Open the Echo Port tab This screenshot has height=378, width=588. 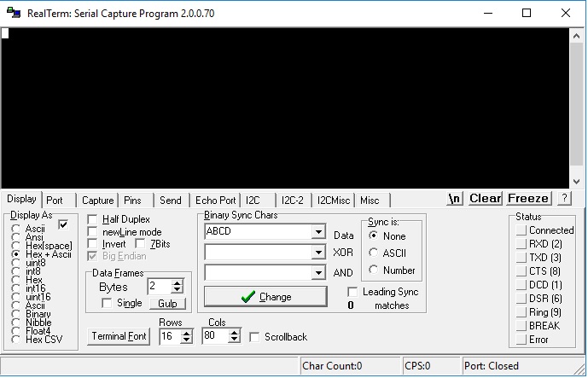pos(216,201)
